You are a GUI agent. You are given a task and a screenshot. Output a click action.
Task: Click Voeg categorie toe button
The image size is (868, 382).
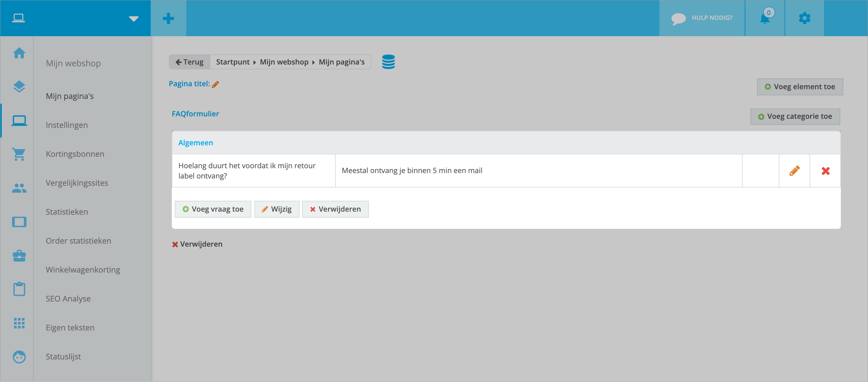[x=795, y=116]
